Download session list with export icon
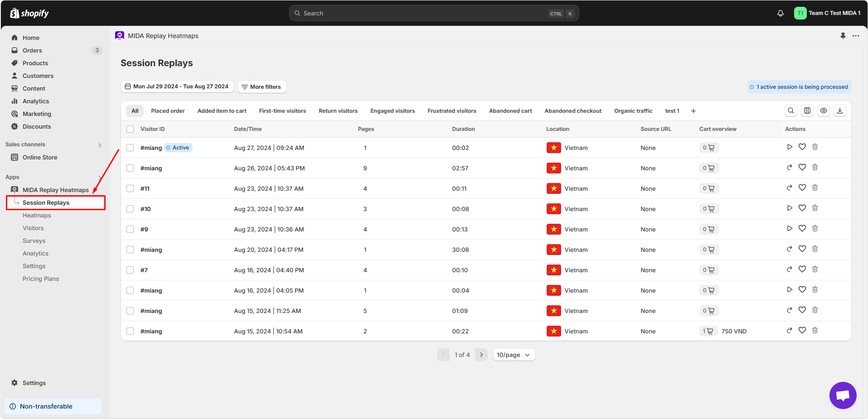The height and width of the screenshot is (419, 868). (x=840, y=111)
